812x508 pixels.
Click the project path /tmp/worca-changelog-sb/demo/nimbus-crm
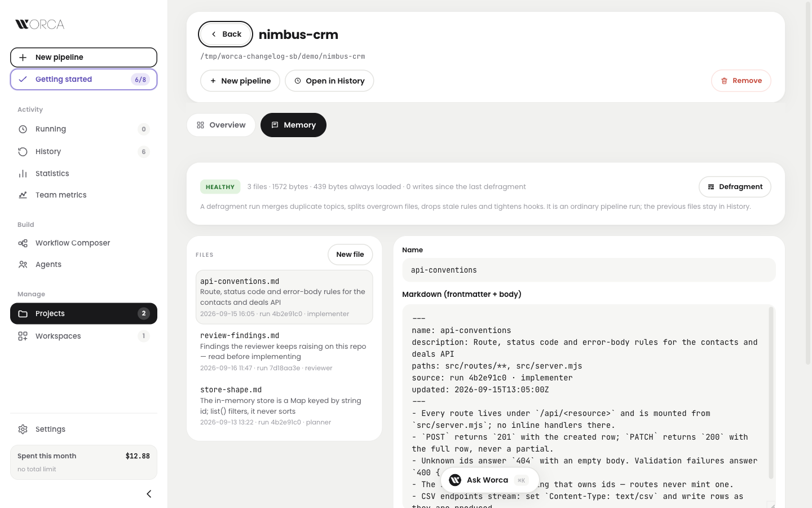[x=283, y=56]
